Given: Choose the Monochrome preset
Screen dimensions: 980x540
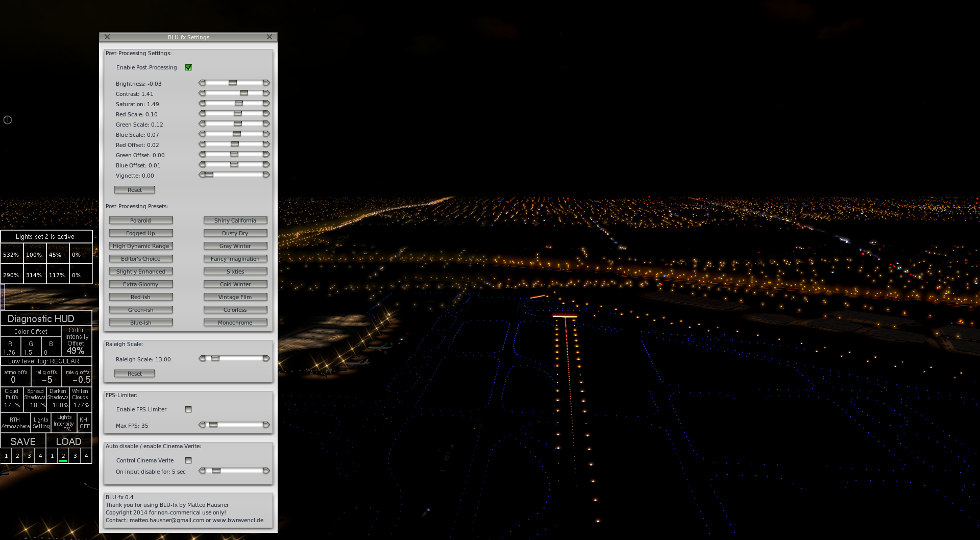Looking at the screenshot, I should point(235,323).
